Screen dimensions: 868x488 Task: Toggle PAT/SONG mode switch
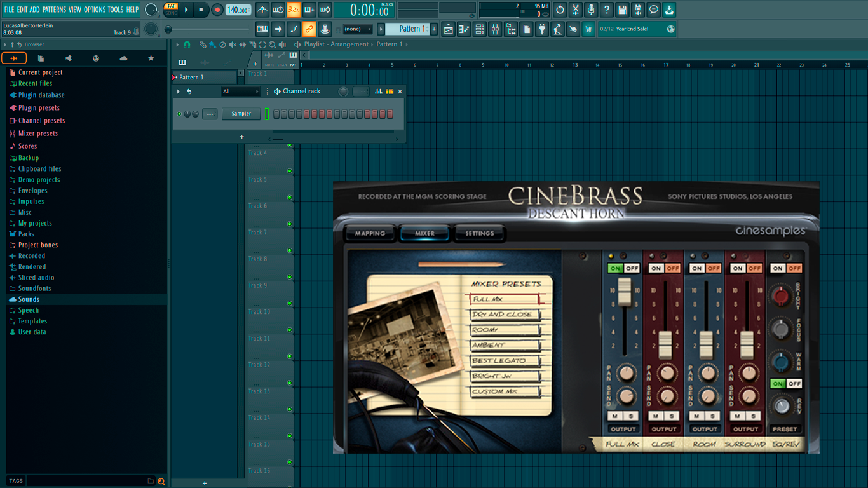click(172, 10)
